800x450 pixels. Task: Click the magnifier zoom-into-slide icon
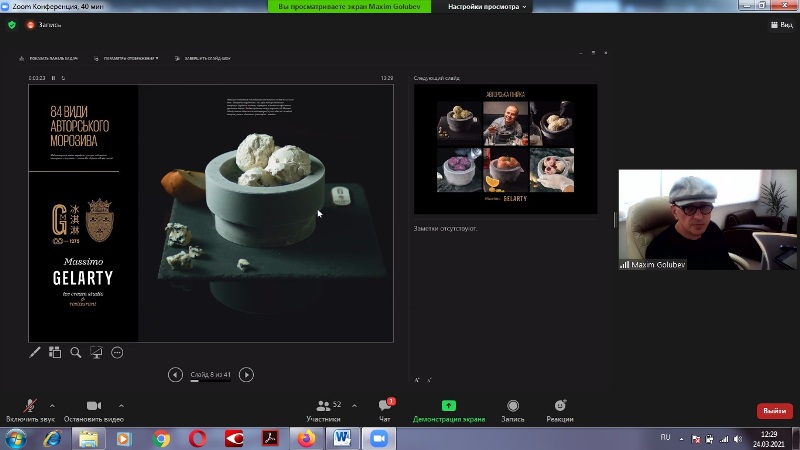pyautogui.click(x=76, y=352)
